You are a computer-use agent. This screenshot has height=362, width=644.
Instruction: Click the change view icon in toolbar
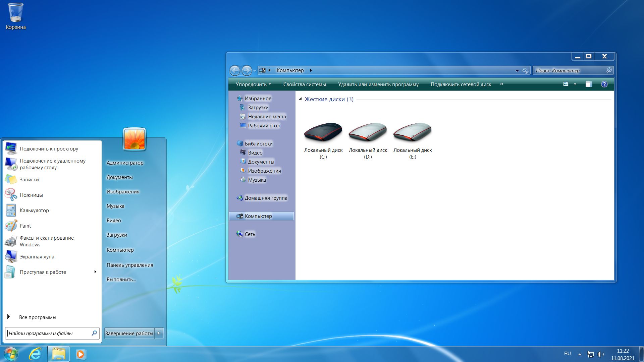click(566, 84)
